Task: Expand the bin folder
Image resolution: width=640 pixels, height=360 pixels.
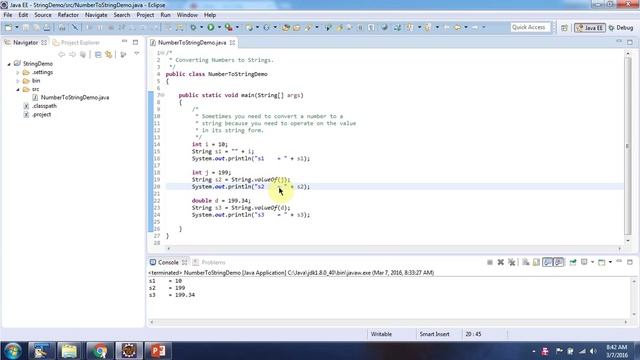Action: (18, 81)
